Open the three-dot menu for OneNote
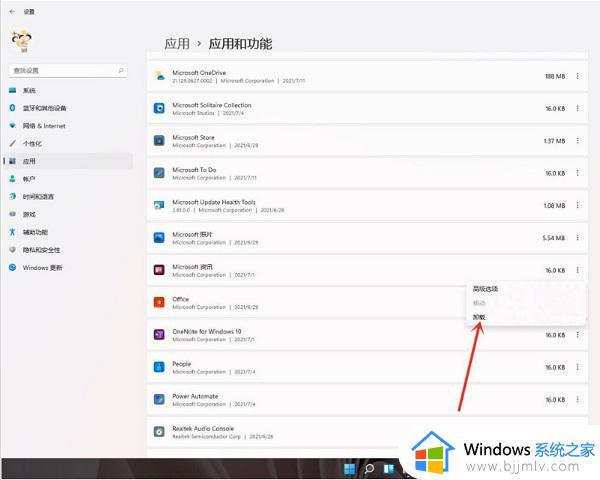 pyautogui.click(x=577, y=335)
